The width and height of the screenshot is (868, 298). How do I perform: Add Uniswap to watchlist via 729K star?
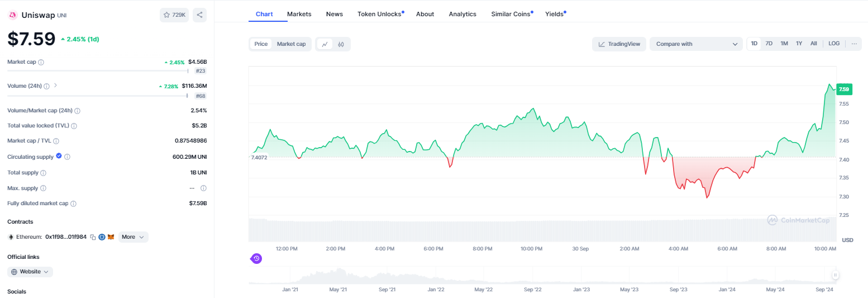174,15
